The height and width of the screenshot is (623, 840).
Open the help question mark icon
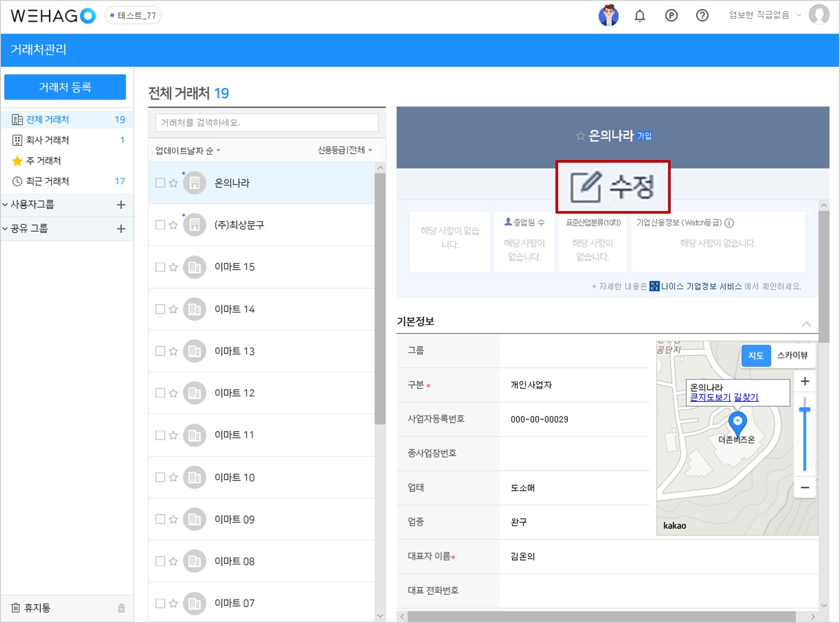tap(702, 16)
